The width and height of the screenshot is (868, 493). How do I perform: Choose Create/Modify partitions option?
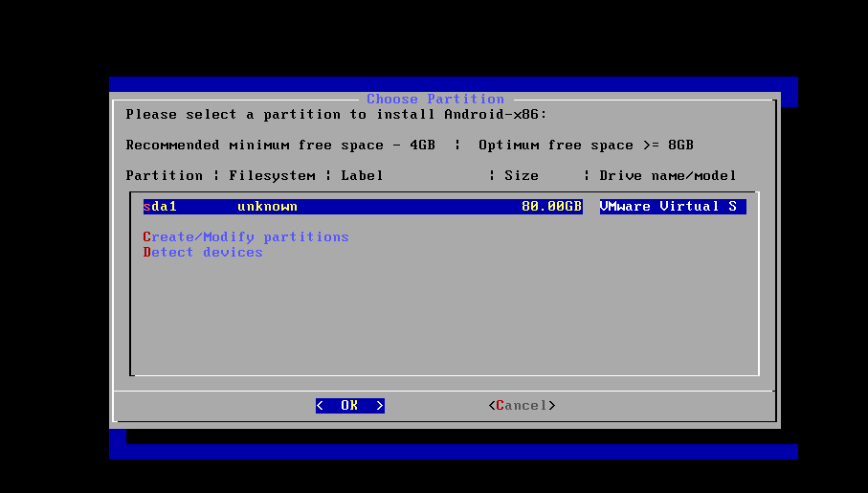point(246,237)
